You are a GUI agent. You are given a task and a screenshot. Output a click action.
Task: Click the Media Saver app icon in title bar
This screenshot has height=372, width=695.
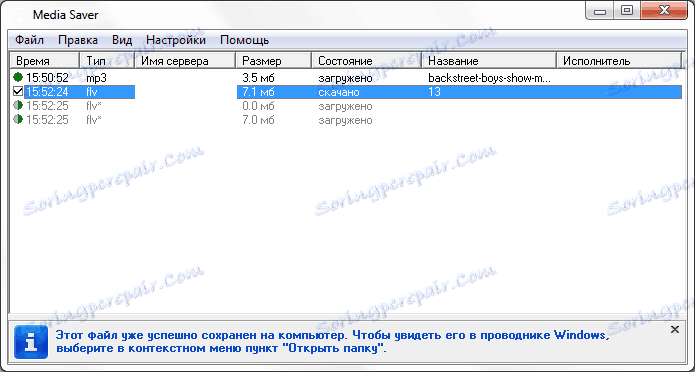click(18, 14)
